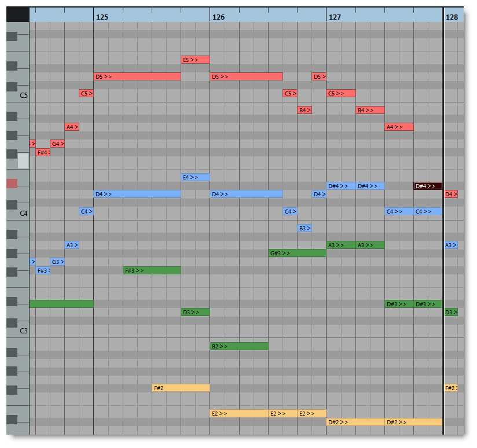
Task: Select the long blue D4 note in bar 126
Action: point(247,194)
